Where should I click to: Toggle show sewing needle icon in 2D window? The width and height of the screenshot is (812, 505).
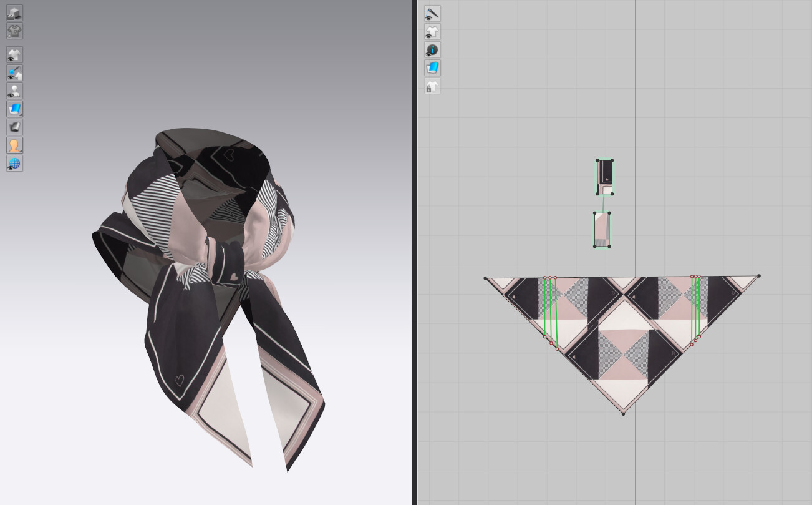pos(432,13)
